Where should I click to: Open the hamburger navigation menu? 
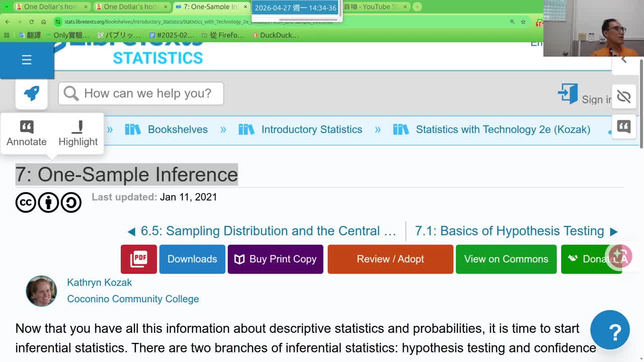pos(27,60)
